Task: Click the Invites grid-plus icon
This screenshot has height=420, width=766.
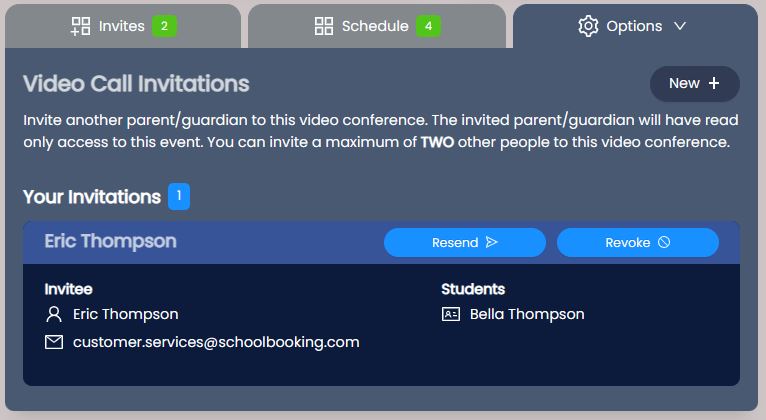Action: click(81, 26)
